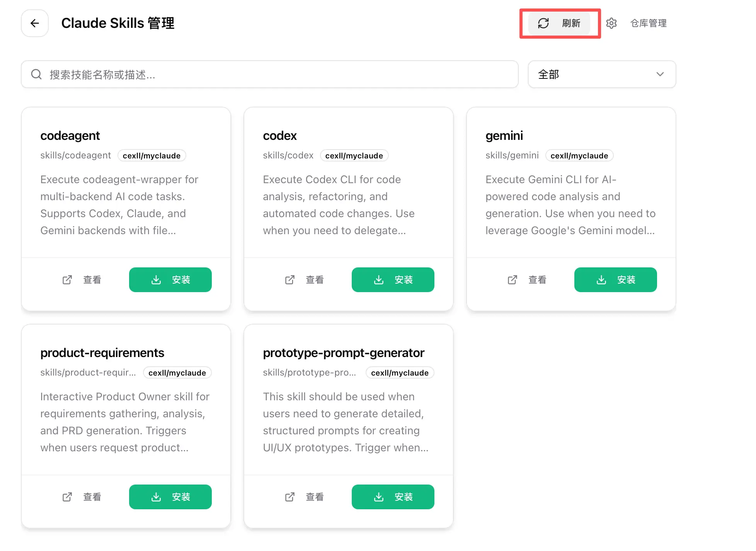This screenshot has width=756, height=551.
Task: View the product-requirements skill
Action: tap(92, 497)
